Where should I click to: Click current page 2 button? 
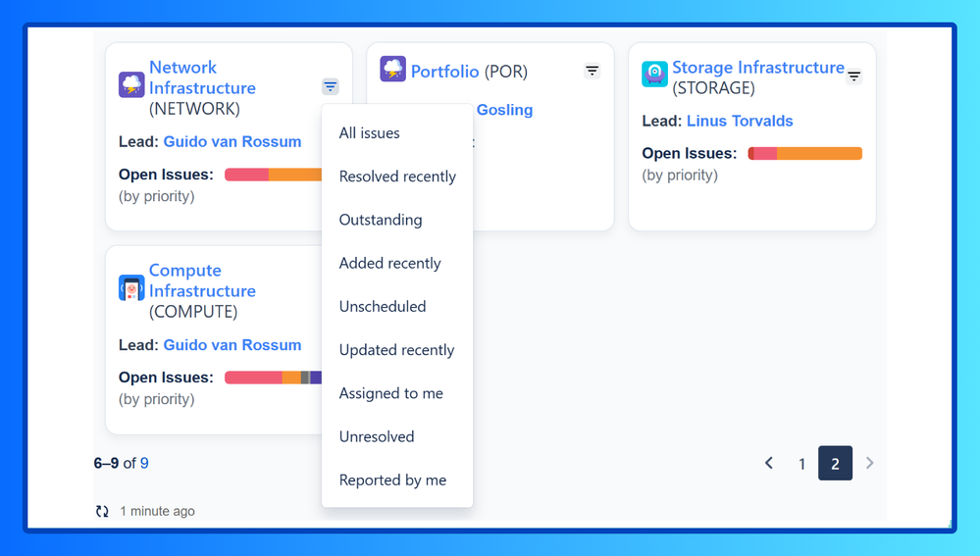[835, 464]
